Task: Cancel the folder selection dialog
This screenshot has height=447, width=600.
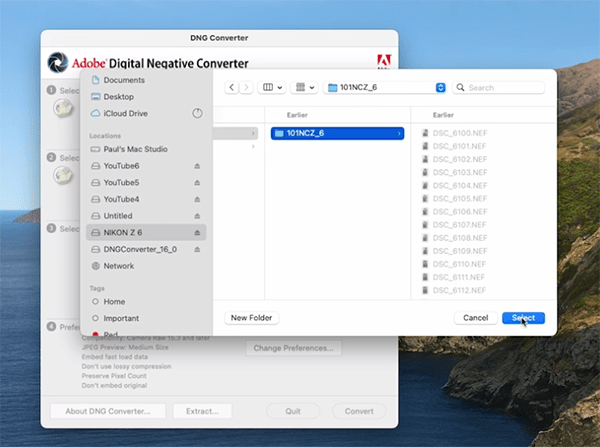Action: pyautogui.click(x=475, y=318)
